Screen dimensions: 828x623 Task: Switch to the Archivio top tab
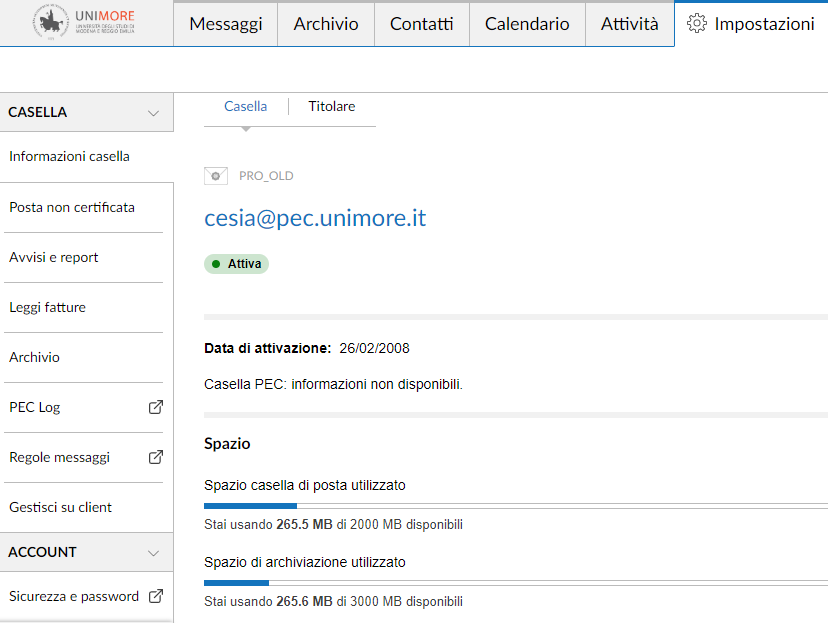(x=326, y=24)
